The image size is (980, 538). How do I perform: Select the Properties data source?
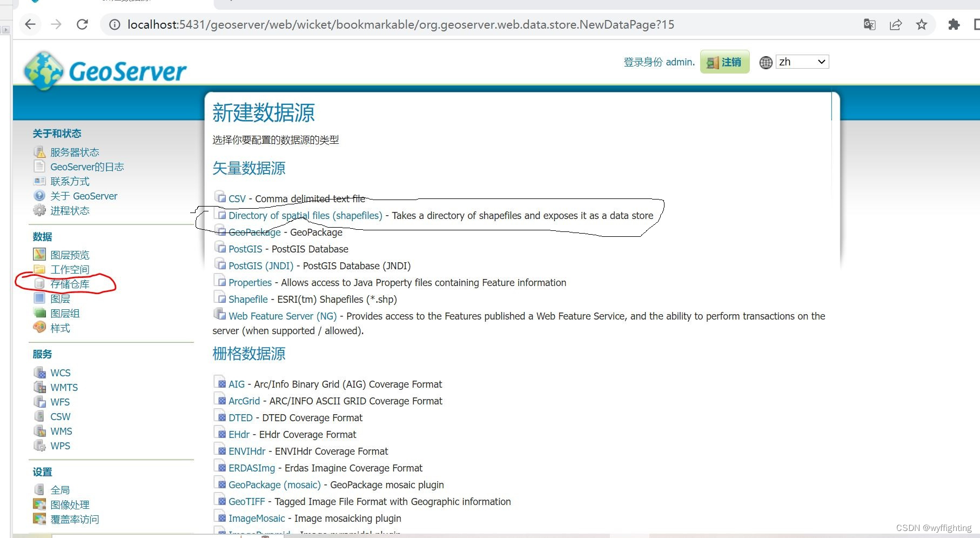(250, 282)
